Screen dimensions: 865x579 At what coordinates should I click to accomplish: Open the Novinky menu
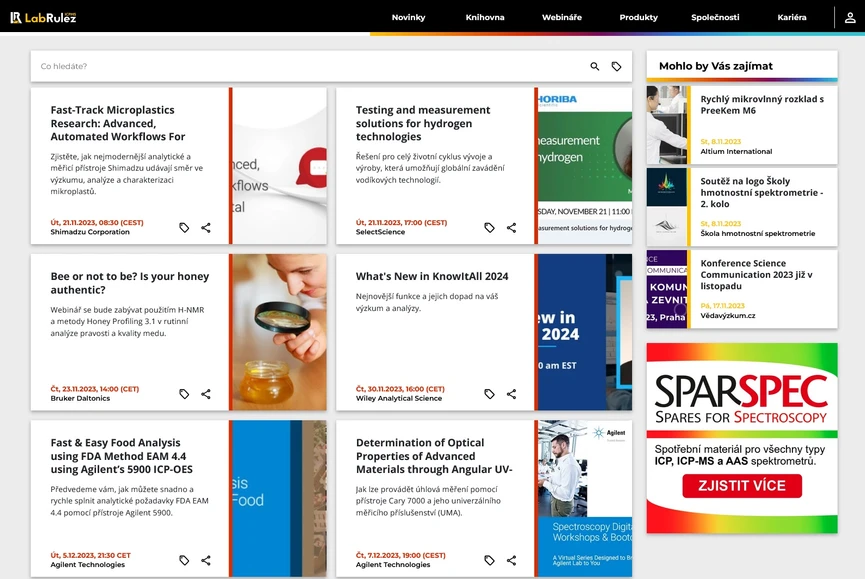tap(408, 17)
